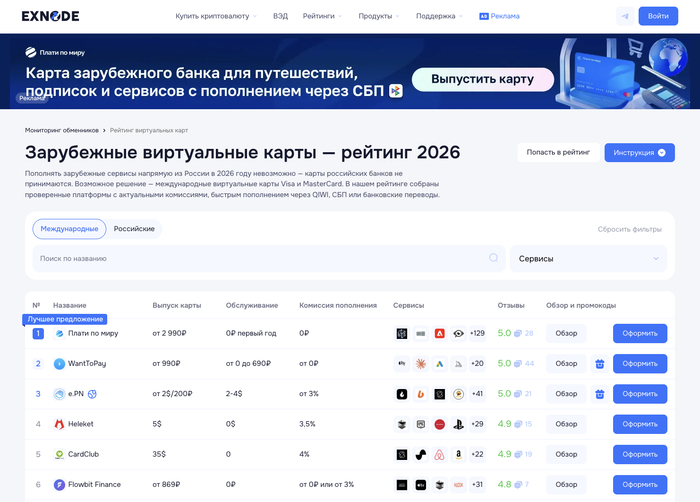Select the Международные filter toggle
Viewport: 700px width, 502px height.
coord(69,229)
